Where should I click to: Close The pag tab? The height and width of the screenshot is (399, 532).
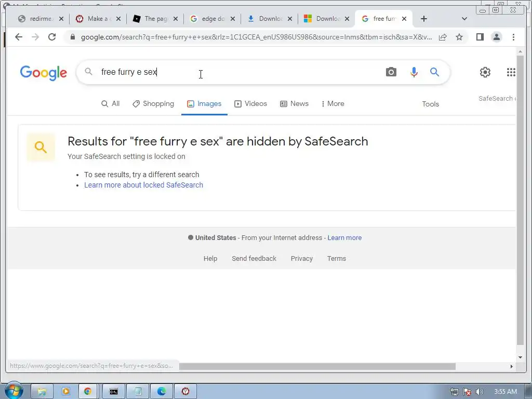coord(176,19)
